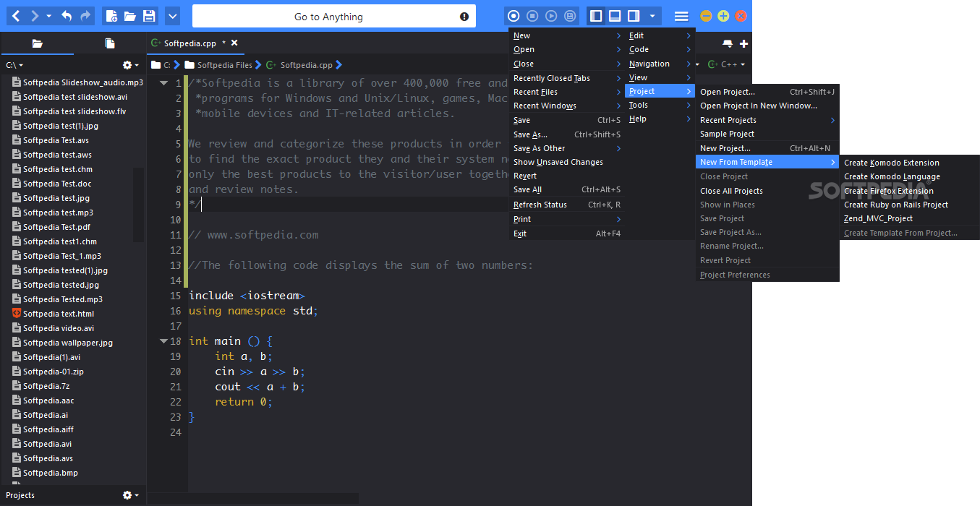The height and width of the screenshot is (506, 980).
Task: Open the New submenu
Action: (x=566, y=35)
